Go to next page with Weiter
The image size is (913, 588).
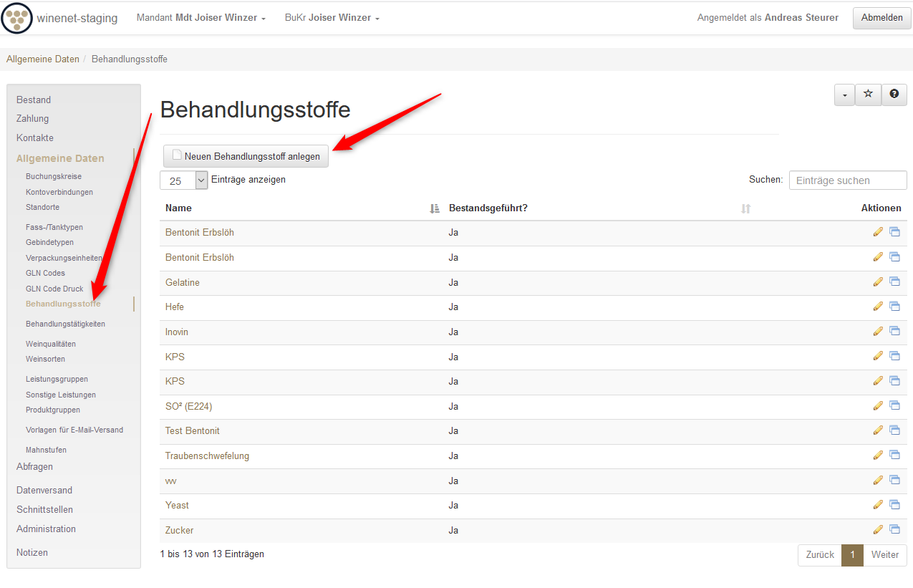pyautogui.click(x=884, y=555)
